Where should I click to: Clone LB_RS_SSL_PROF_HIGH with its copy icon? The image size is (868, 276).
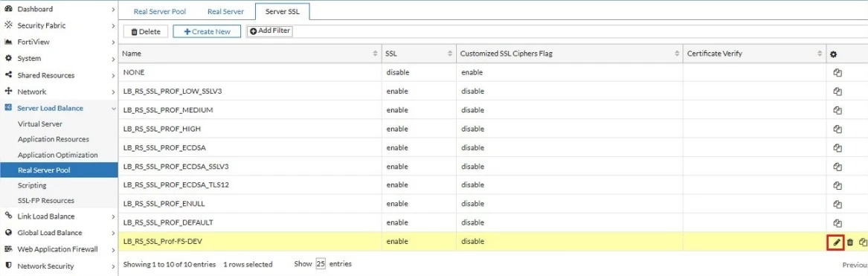[x=838, y=129]
